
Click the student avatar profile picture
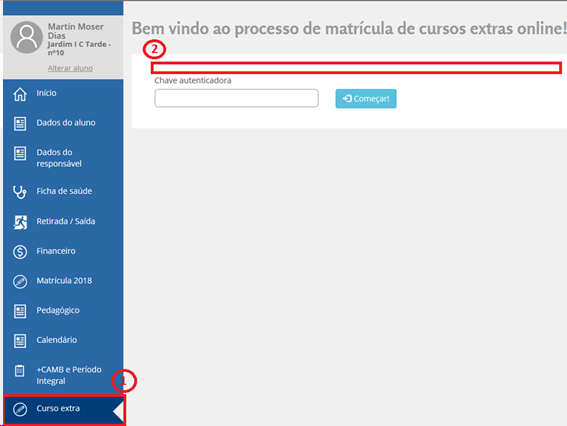pos(27,37)
